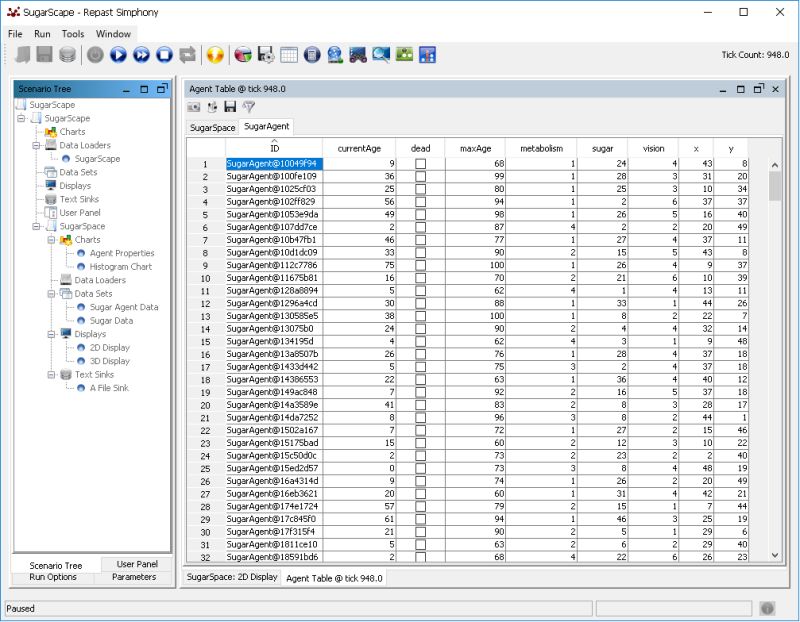Toggle dead checkbox for SugarAgent@1025cf03

[420, 189]
